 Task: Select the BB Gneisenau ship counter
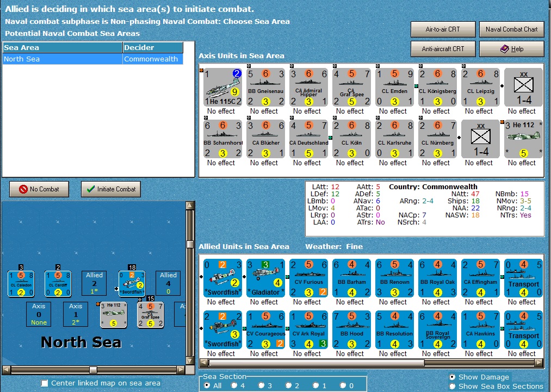[x=265, y=87]
